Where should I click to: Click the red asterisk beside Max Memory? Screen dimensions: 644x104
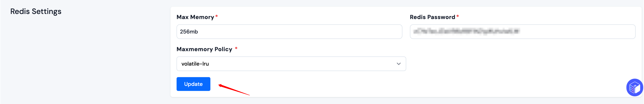pos(216,16)
